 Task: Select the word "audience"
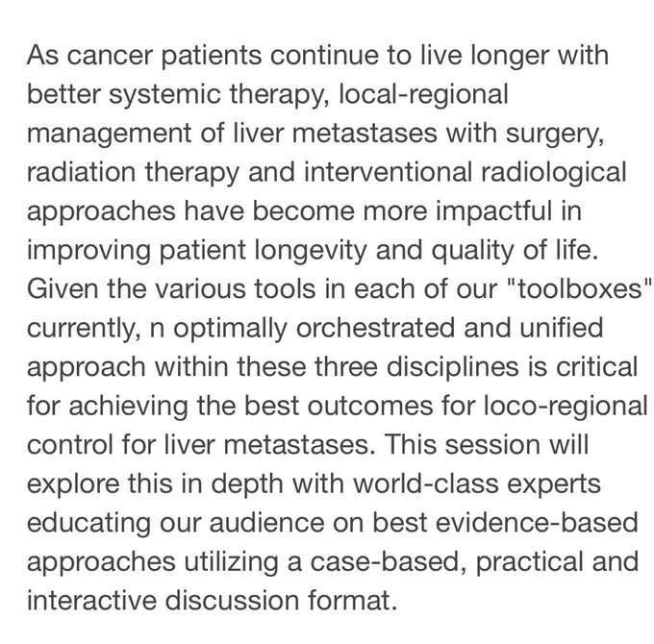[266, 523]
